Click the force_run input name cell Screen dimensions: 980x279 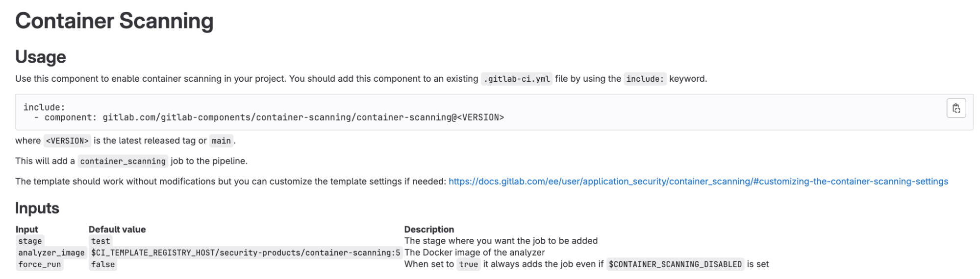pyautogui.click(x=40, y=264)
